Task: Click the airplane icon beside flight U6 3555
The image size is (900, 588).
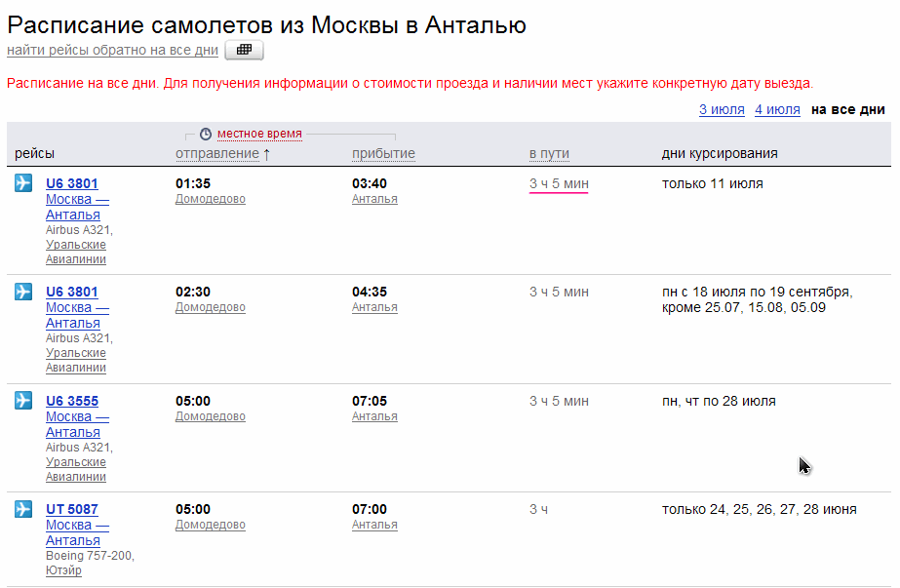Action: (x=23, y=401)
